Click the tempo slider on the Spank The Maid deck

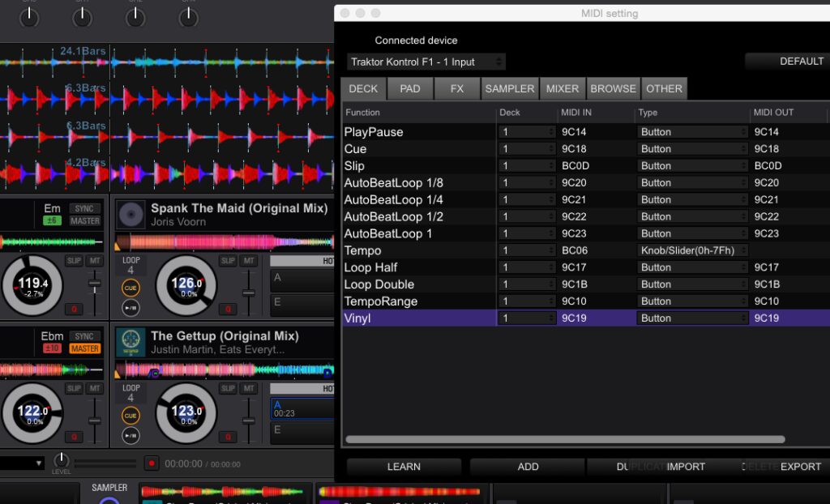(248, 293)
